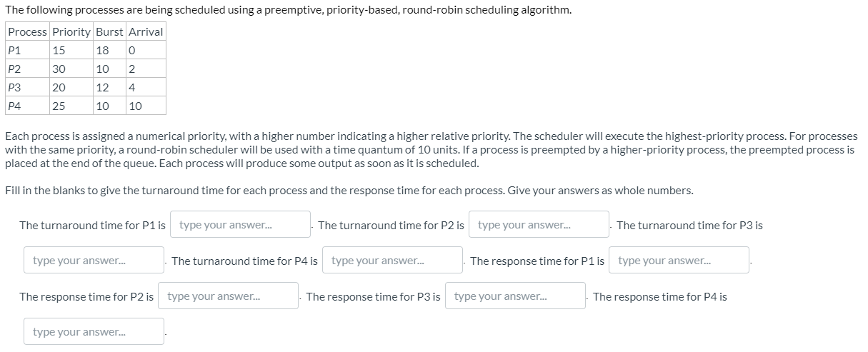Focus the P3 response time input field
868x352 pixels.
[515, 296]
